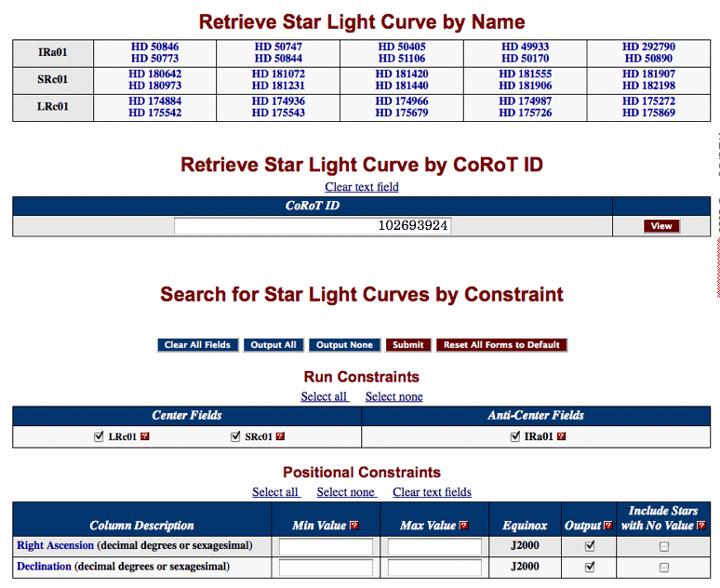720x588 pixels.
Task: Click help icon beside Include Stars header
Action: pyautogui.click(x=700, y=526)
